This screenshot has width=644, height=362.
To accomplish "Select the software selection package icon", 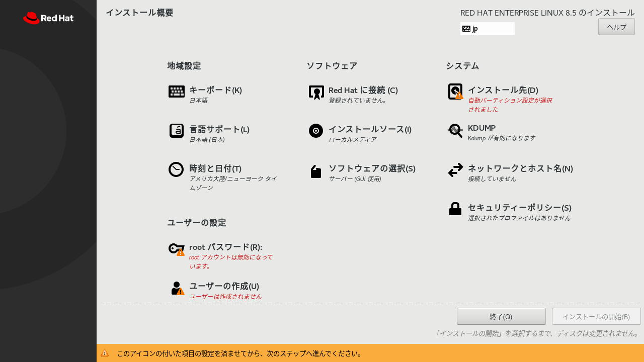I will [x=316, y=170].
